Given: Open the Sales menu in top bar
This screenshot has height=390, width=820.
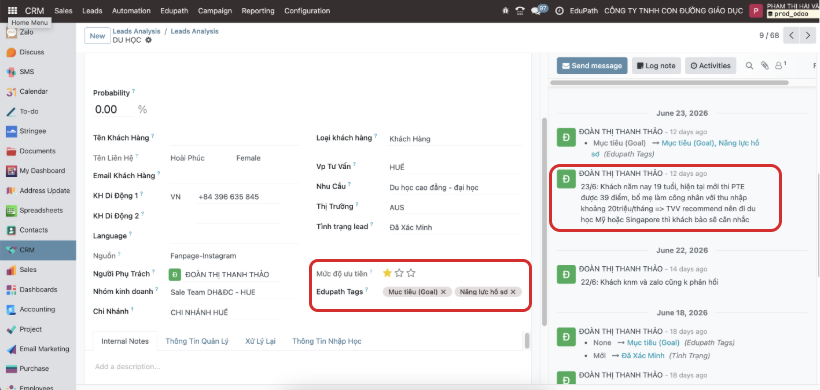Looking at the screenshot, I should [63, 10].
